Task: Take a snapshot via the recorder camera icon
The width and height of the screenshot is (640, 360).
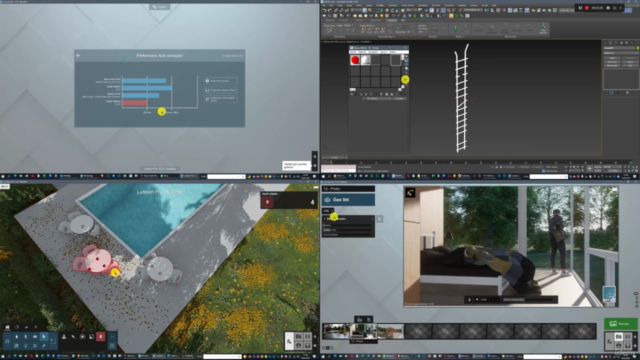Action: [608, 8]
